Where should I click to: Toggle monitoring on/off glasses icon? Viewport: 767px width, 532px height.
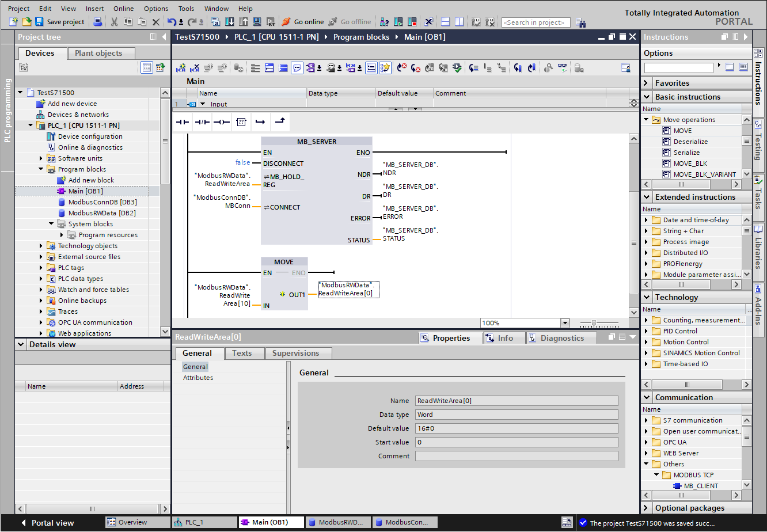(x=562, y=68)
